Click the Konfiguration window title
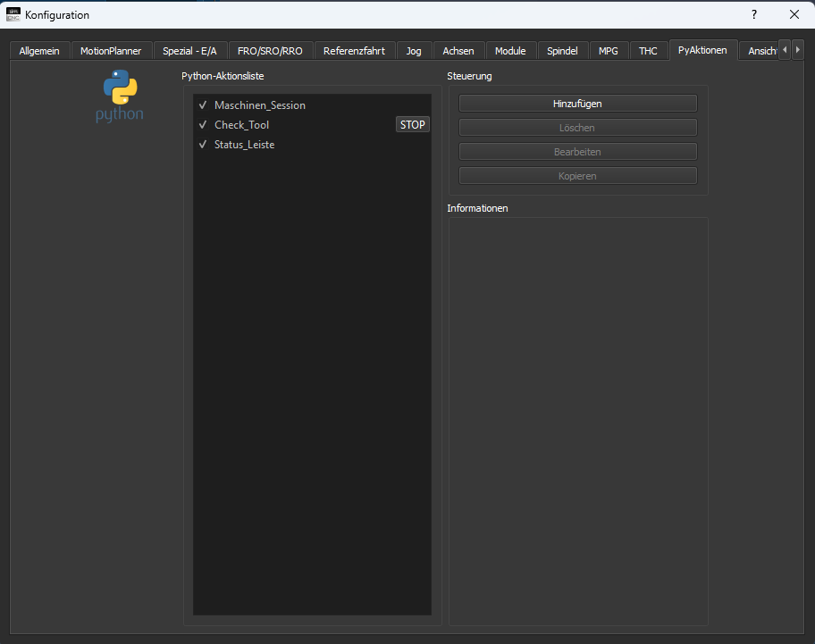815x644 pixels. click(x=57, y=15)
